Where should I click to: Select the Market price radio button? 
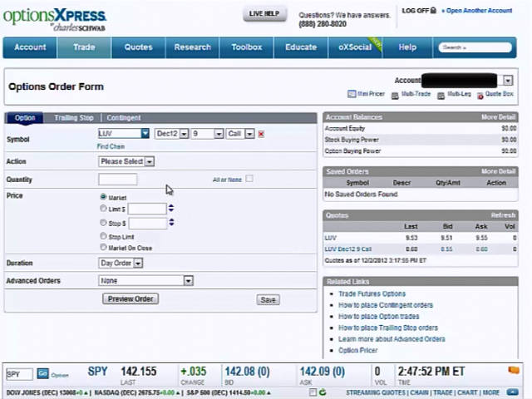click(103, 197)
